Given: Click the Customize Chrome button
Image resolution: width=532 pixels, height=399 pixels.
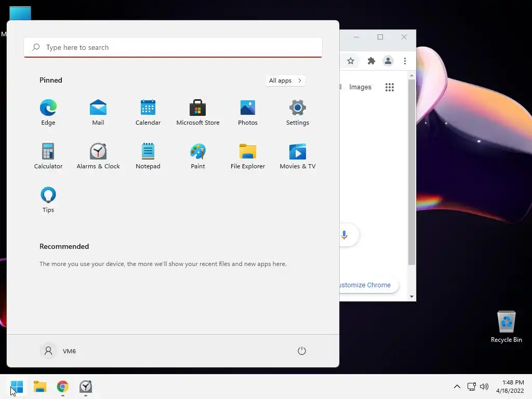Looking at the screenshot, I should tap(368, 285).
